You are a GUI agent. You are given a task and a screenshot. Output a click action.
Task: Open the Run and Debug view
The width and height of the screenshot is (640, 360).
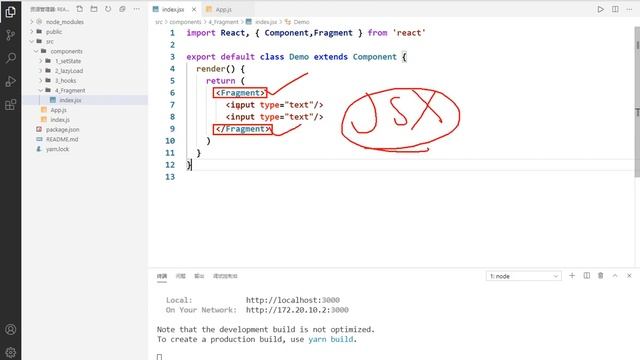click(11, 81)
